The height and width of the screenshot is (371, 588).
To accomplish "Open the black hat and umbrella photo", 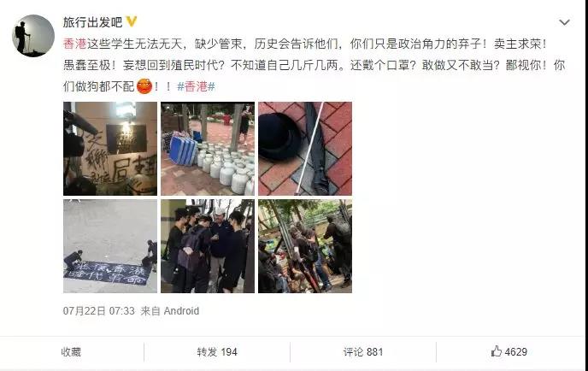I will point(305,149).
